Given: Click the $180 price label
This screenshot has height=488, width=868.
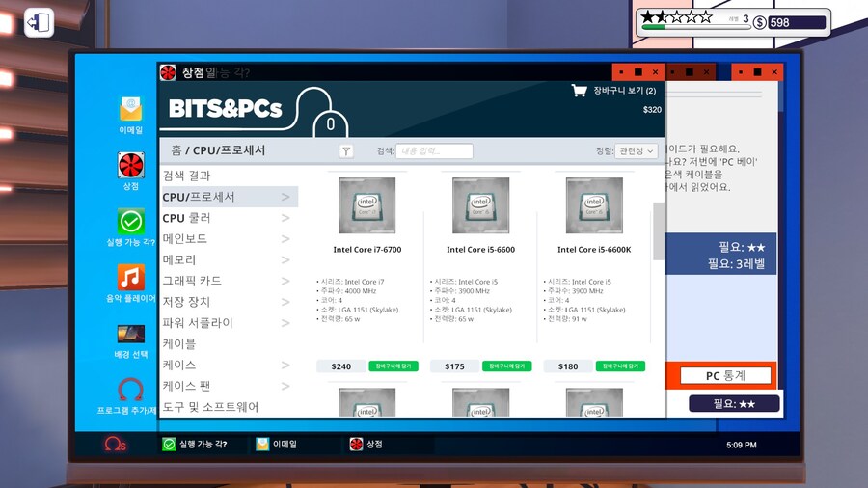Looking at the screenshot, I should point(568,366).
